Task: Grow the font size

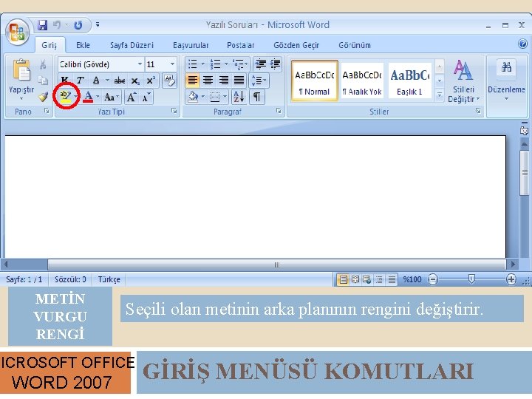Action: tap(132, 98)
